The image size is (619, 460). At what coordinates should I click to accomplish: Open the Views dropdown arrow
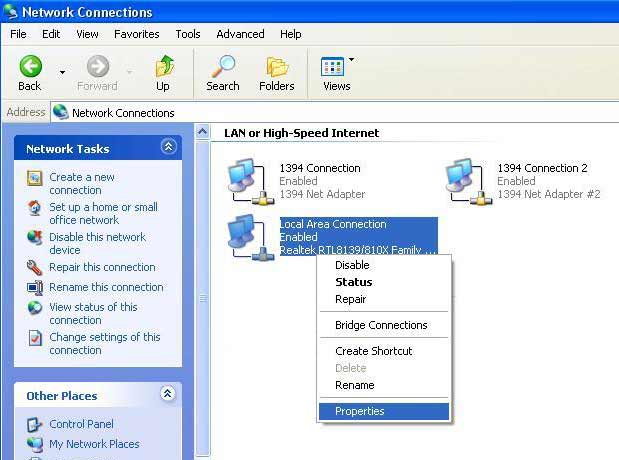coord(351,60)
